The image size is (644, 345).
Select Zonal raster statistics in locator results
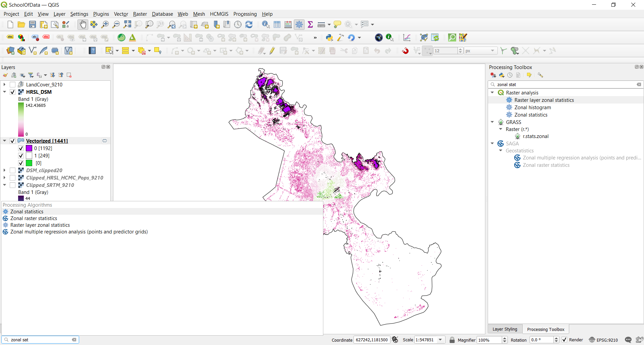162,218
